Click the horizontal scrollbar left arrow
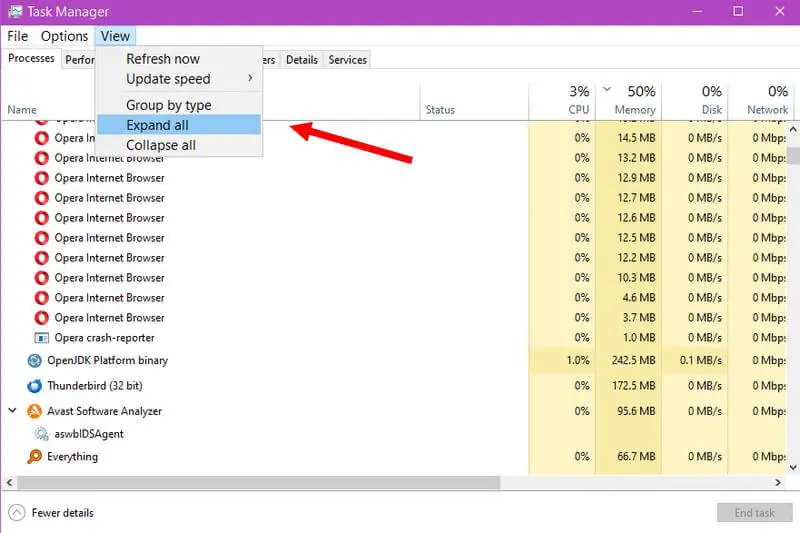 coord(9,483)
